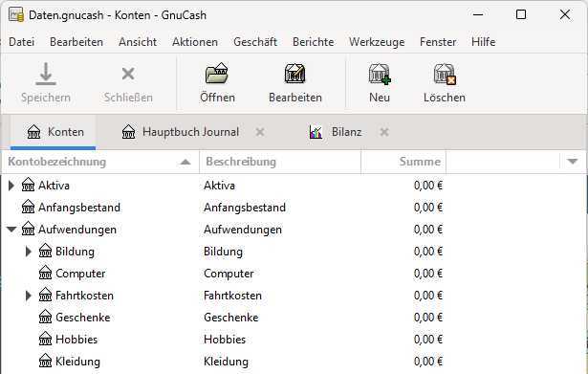Close the Bilanz tab
This screenshot has height=374, width=588.
[x=384, y=132]
